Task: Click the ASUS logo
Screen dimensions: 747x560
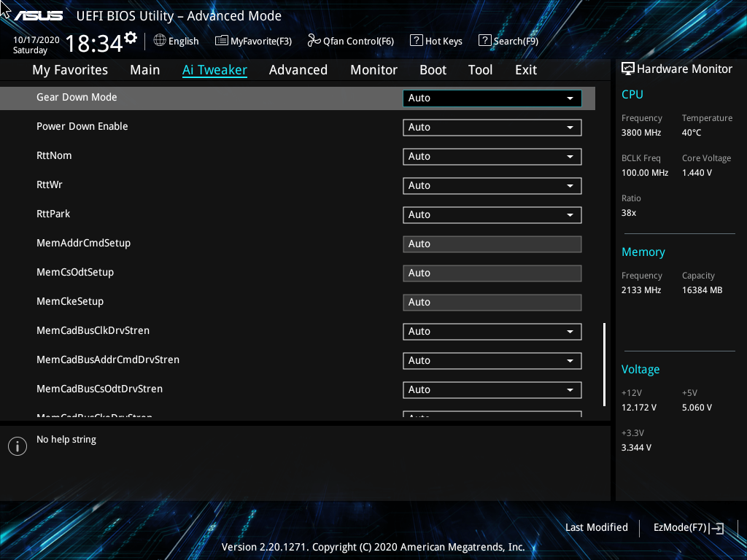Action: (38, 16)
